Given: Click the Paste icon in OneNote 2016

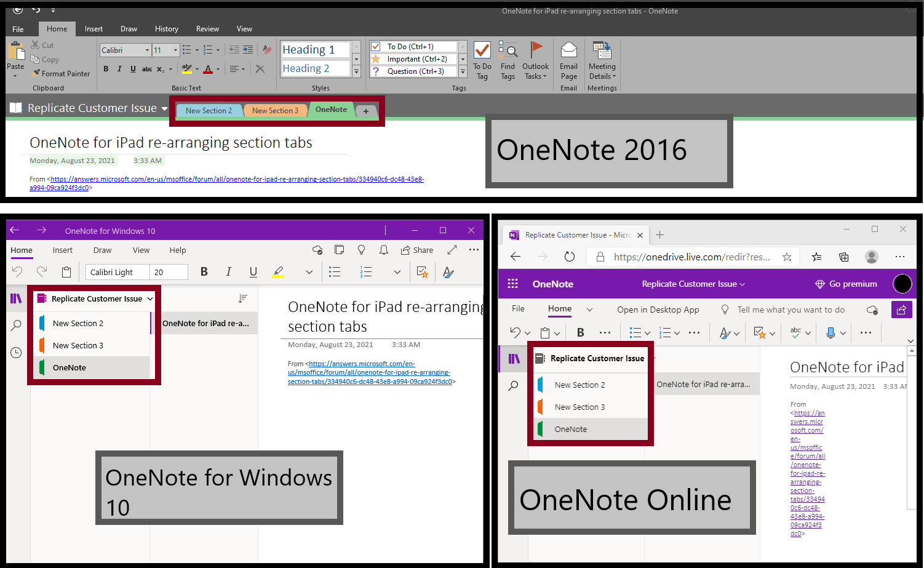Looking at the screenshot, I should [15, 50].
